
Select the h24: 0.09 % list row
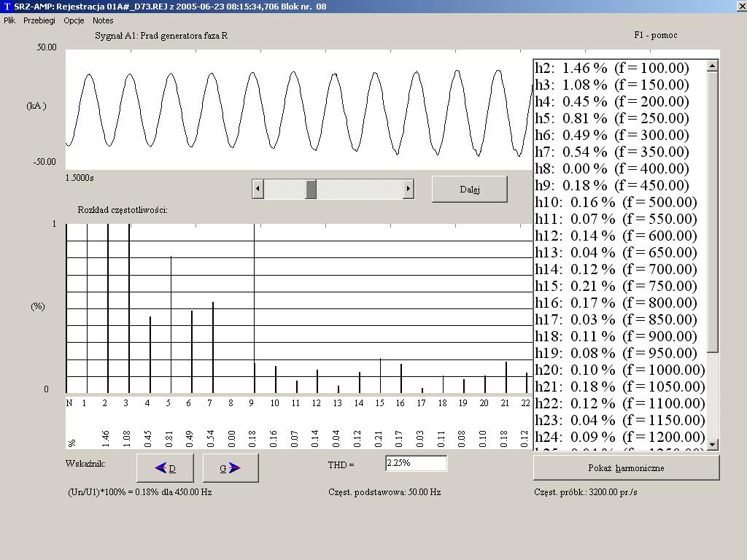click(x=620, y=437)
